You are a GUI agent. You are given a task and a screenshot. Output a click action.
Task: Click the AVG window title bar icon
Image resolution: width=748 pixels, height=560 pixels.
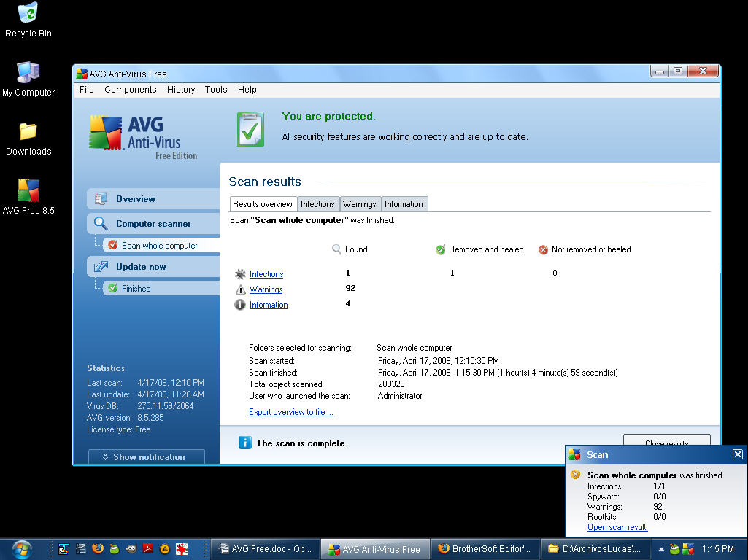pos(82,74)
